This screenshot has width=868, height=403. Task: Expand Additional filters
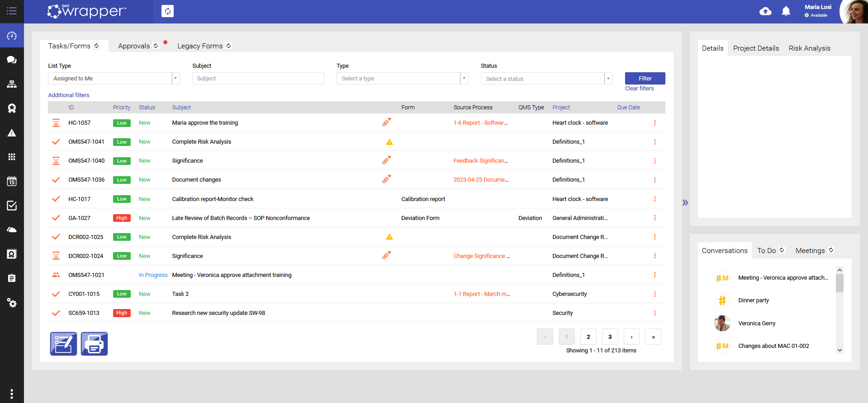pyautogui.click(x=69, y=95)
